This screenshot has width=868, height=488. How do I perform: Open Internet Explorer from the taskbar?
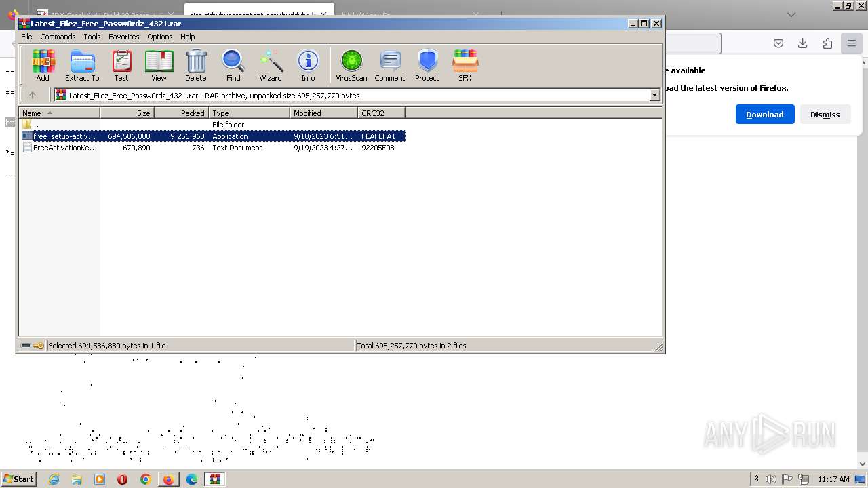coord(54,479)
